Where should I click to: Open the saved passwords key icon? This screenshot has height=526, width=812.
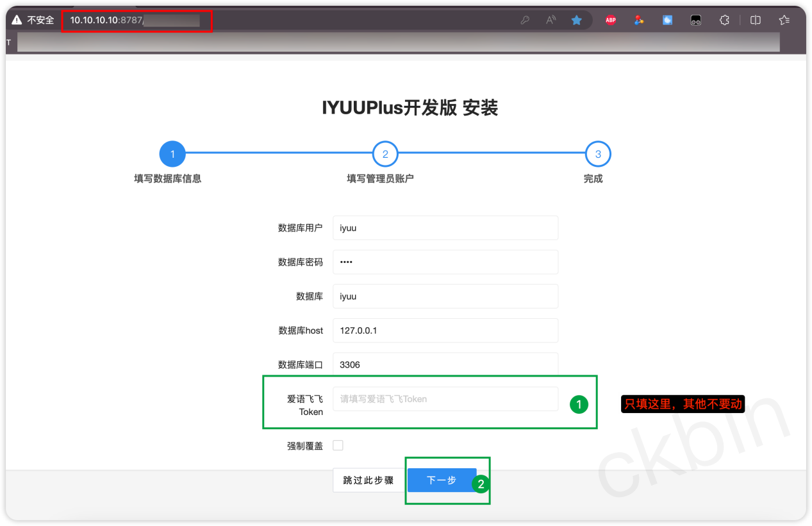click(525, 21)
